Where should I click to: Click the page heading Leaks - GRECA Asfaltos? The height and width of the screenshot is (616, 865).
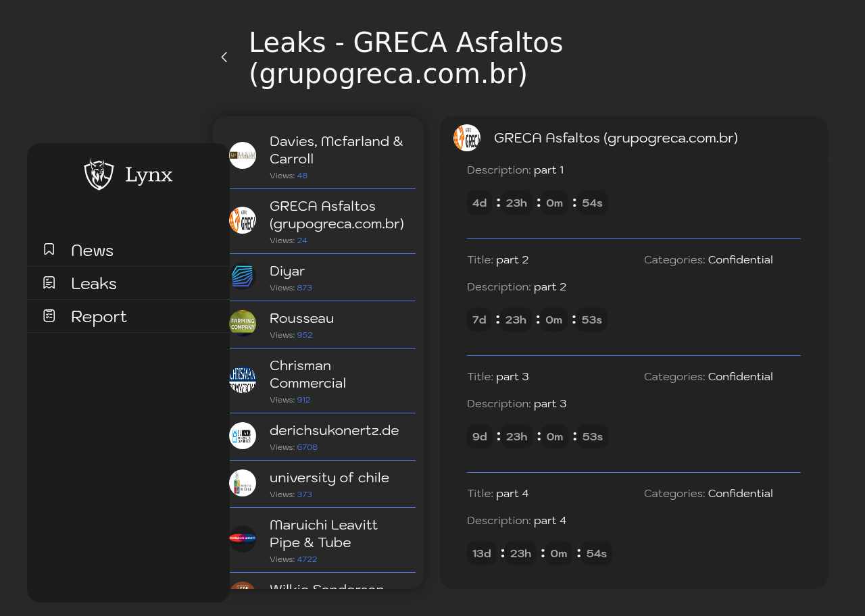click(405, 58)
